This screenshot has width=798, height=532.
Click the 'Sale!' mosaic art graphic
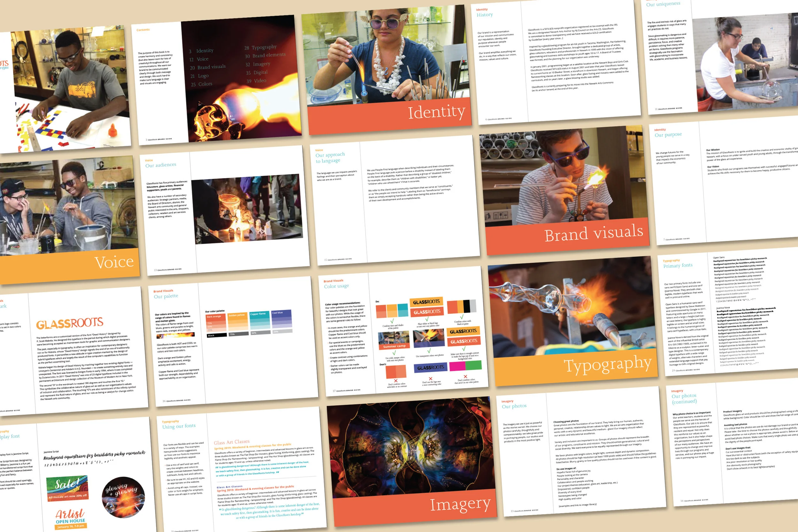coord(67,489)
